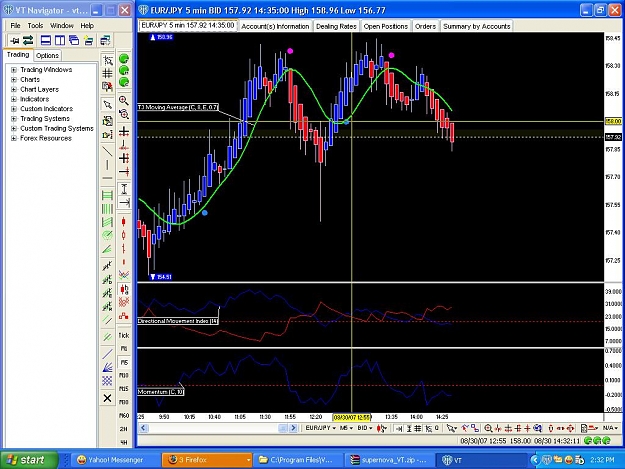Click the pin icon in Navigator toolbar
This screenshot has height=469, width=625.
[x=15, y=40]
